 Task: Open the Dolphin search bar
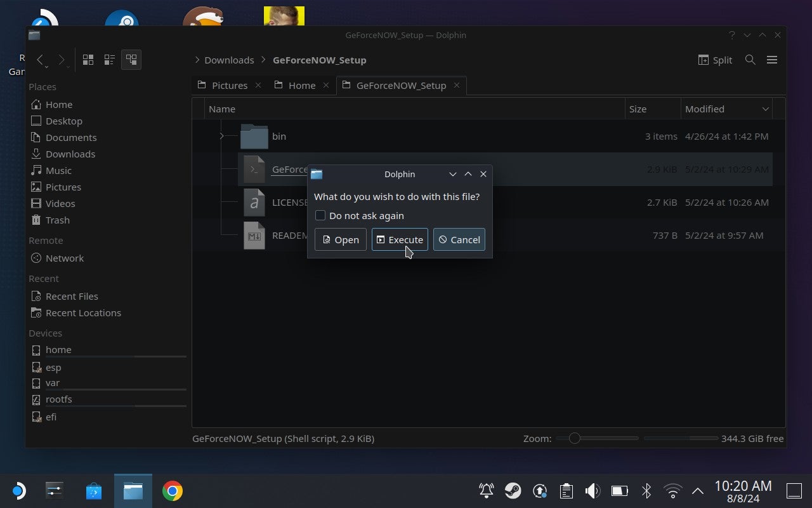point(750,60)
